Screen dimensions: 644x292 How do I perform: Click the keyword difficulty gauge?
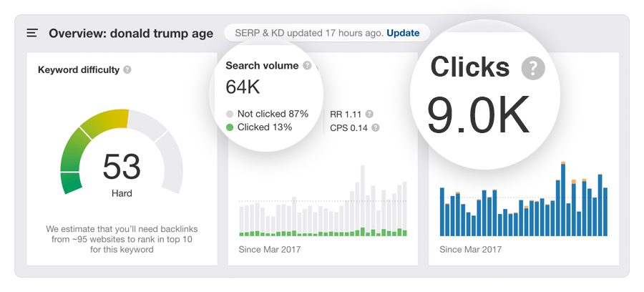click(x=122, y=152)
